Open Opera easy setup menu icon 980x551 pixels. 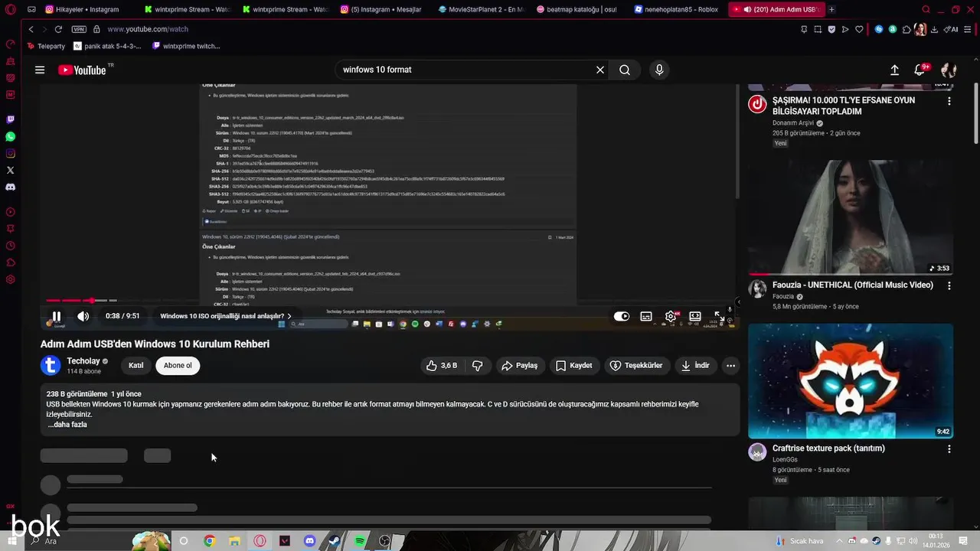[x=968, y=29]
